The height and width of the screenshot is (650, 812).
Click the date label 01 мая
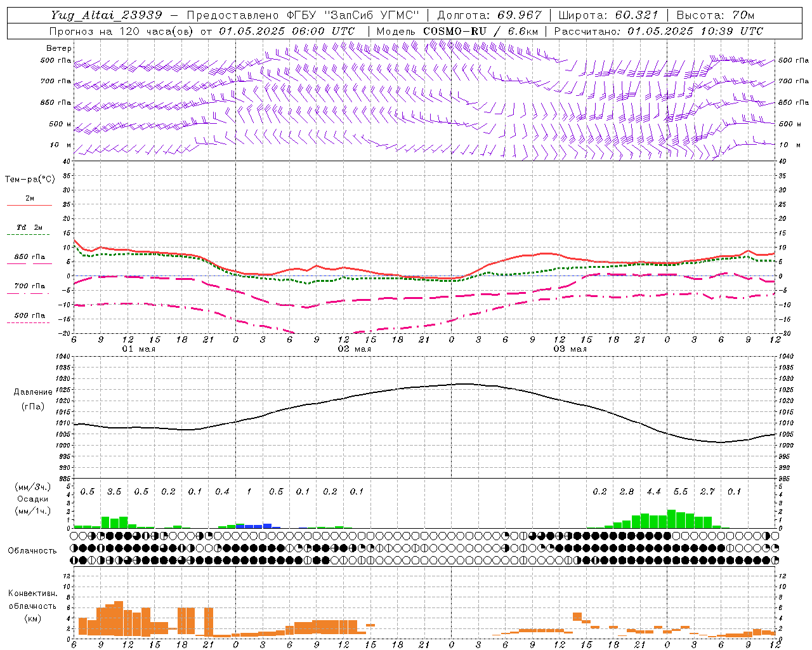pyautogui.click(x=139, y=349)
